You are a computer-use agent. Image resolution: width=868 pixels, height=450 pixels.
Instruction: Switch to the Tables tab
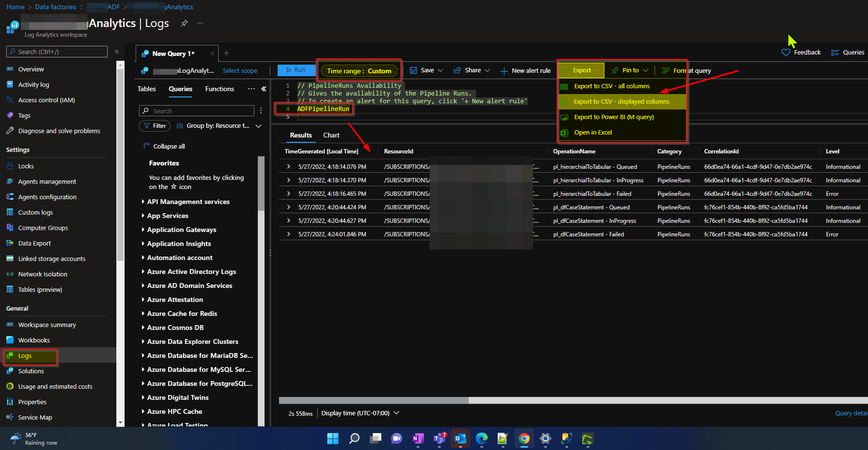[147, 89]
